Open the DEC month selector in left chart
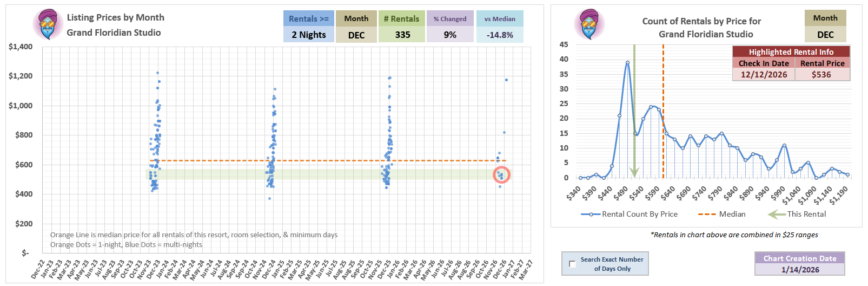 [356, 35]
